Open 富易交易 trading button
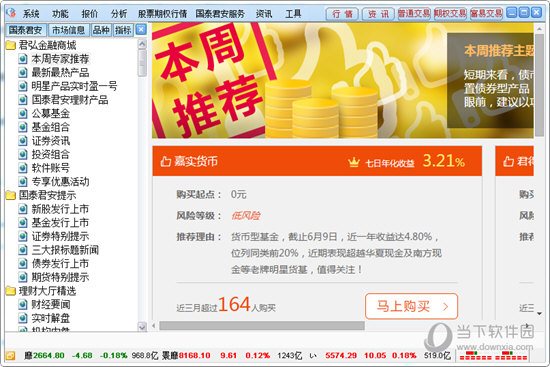This screenshot has height=367, width=550. pos(486,14)
